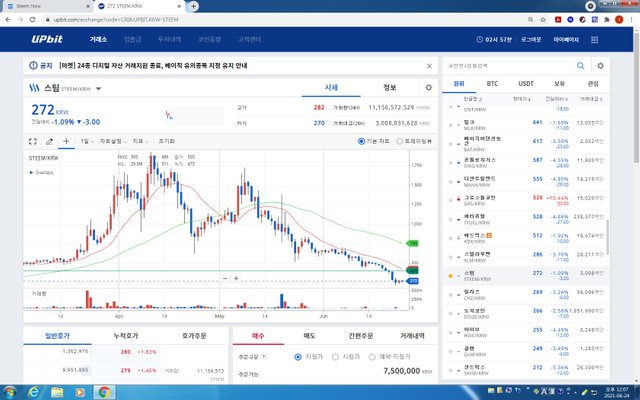Open 마이페이지 in the header
Viewport: 640px width, 400px height.
pos(566,40)
